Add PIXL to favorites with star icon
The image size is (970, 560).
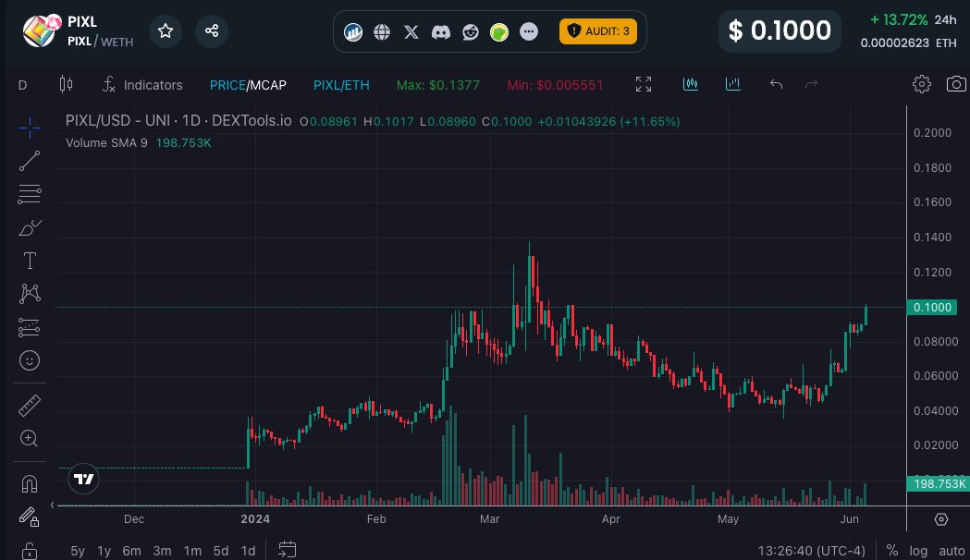click(x=166, y=30)
